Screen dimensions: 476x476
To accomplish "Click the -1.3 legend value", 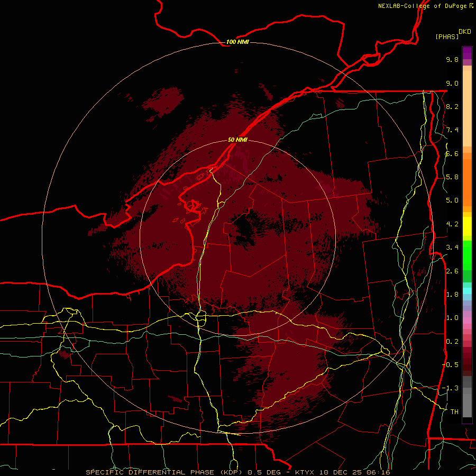I will 450,388.
